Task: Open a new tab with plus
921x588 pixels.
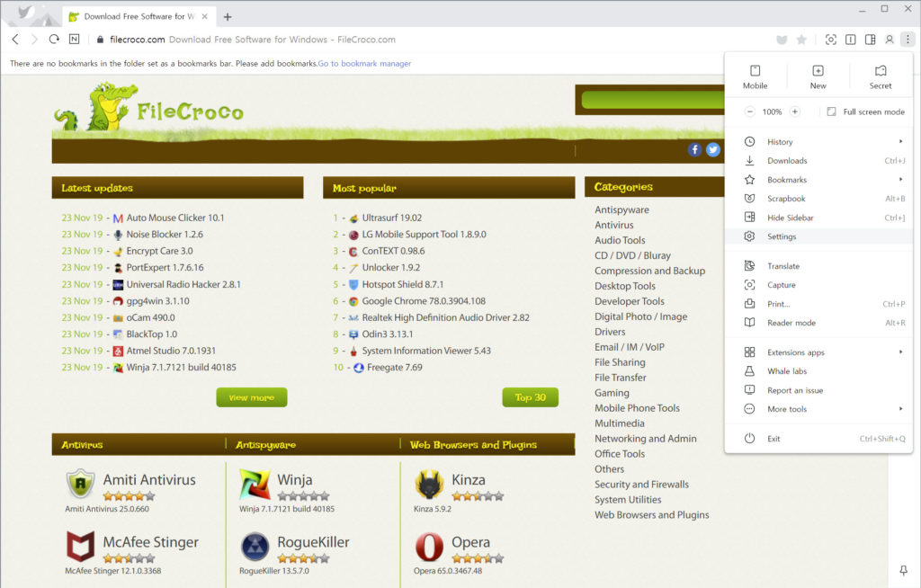Action: 228,17
